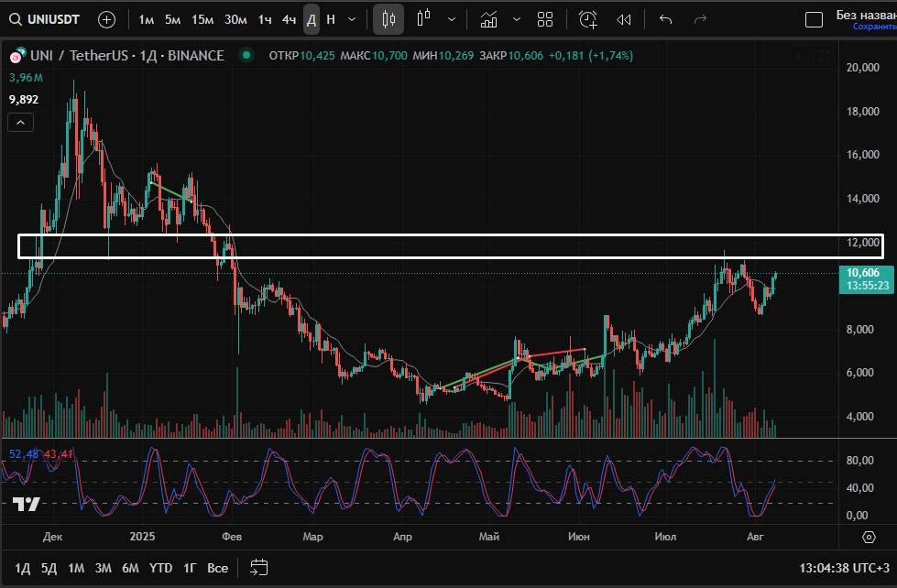This screenshot has height=588, width=897.
Task: Open the chart style dropdown arrow
Action: [451, 19]
